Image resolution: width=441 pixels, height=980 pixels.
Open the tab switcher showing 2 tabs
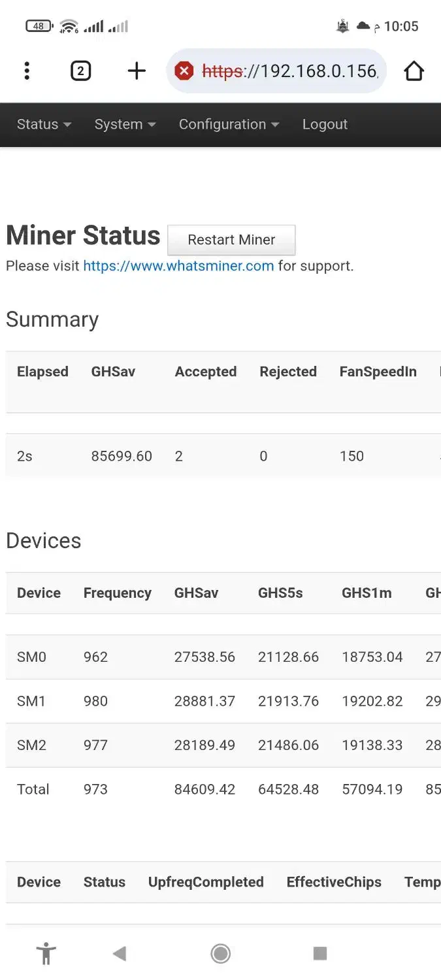pos(80,71)
